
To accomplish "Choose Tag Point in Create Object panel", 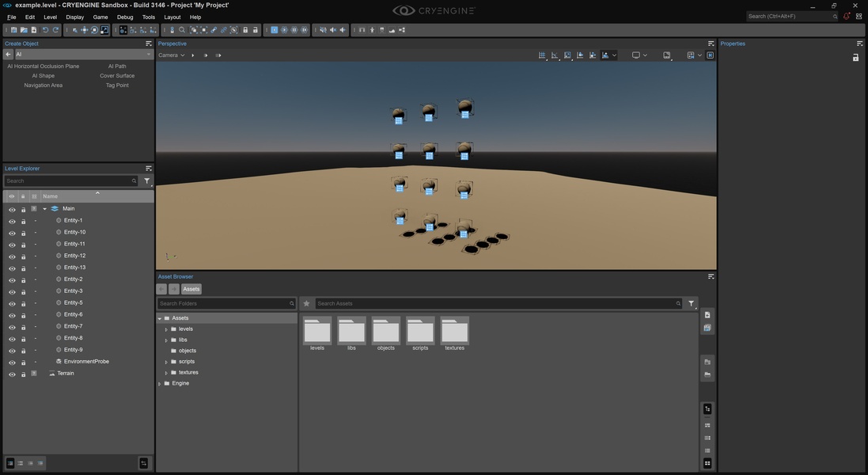I will click(x=117, y=85).
